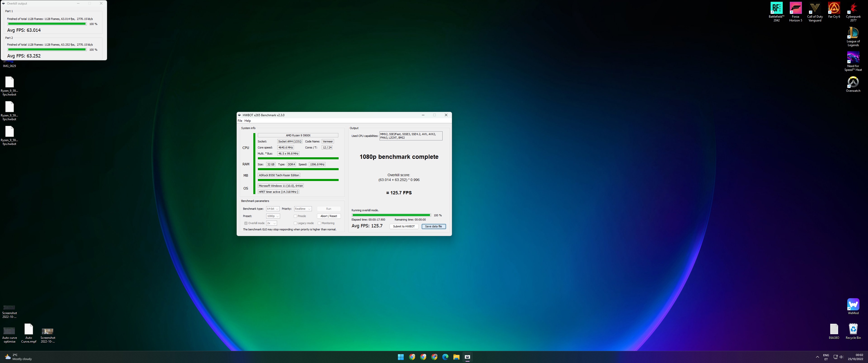Click the RAM Size 32 GB field
The width and height of the screenshot is (868, 363).
271,164
